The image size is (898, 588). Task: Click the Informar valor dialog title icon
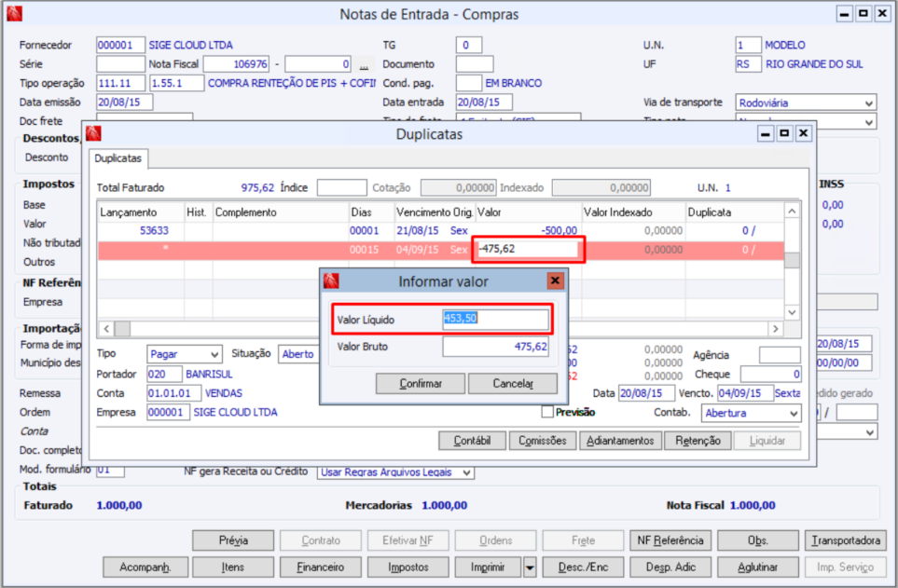click(x=331, y=280)
